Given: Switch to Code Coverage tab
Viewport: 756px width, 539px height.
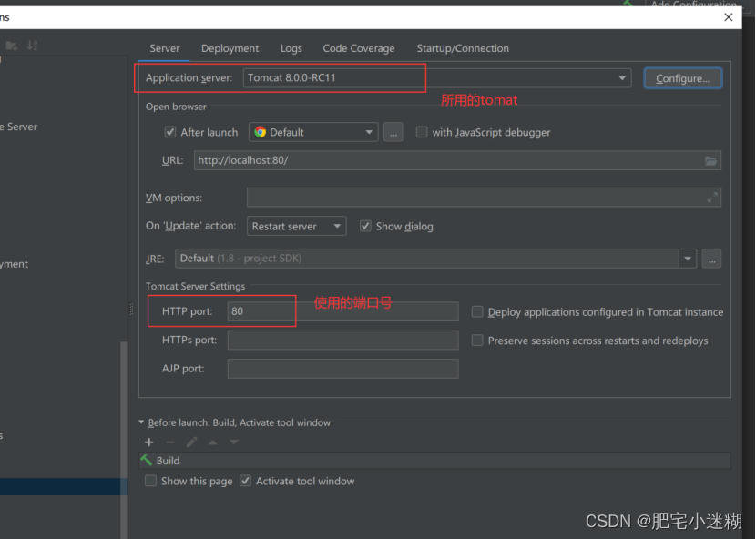Looking at the screenshot, I should [359, 48].
